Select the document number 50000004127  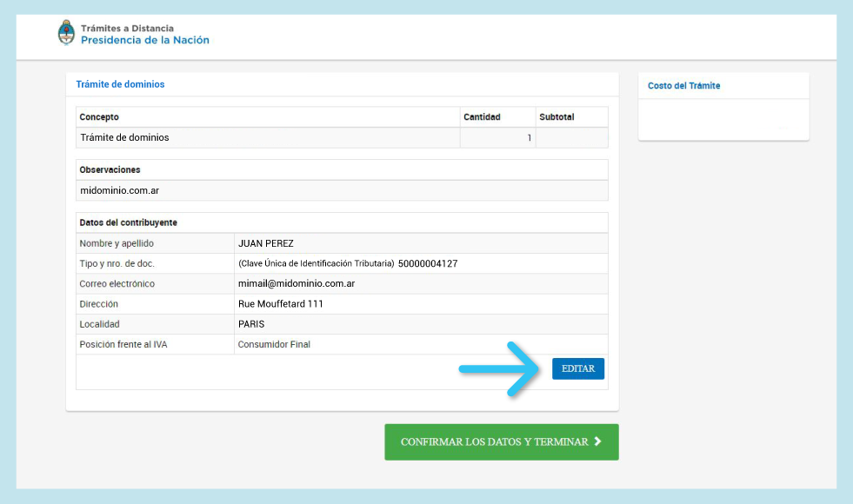(x=428, y=263)
